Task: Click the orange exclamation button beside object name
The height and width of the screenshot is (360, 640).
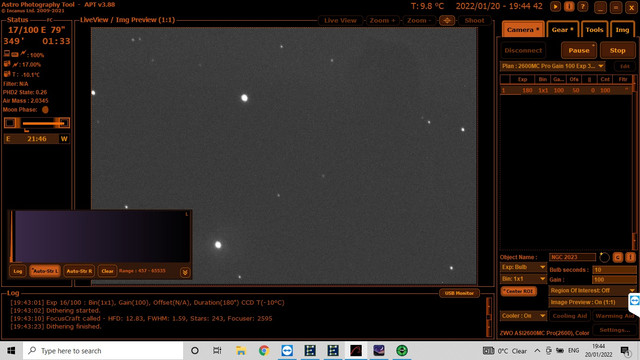Action: [631, 257]
